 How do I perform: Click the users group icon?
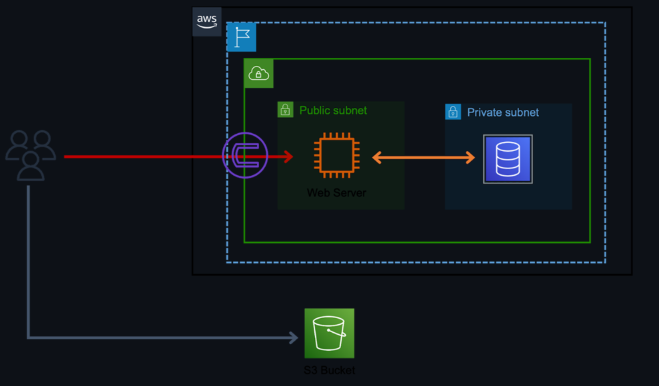point(30,155)
